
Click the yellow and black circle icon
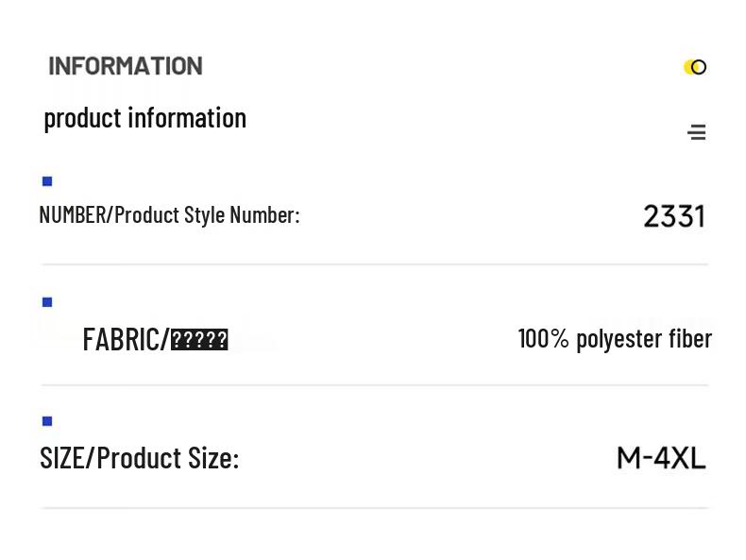point(695,67)
